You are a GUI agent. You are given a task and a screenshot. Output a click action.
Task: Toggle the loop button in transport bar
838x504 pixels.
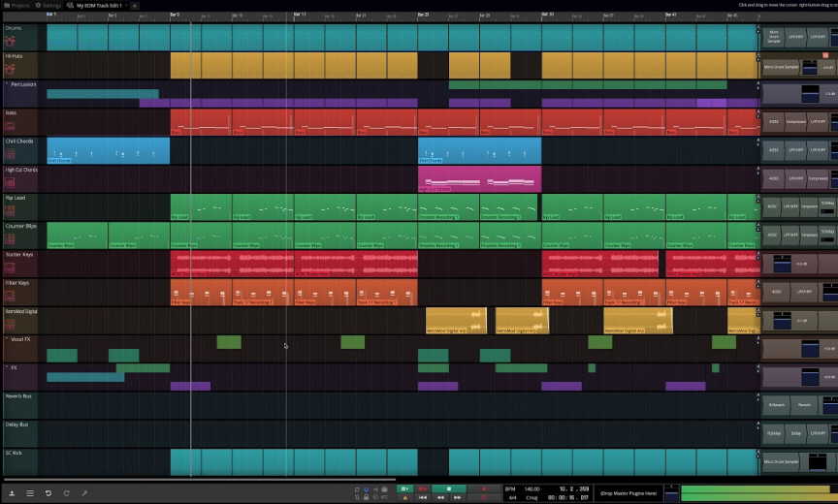(x=356, y=488)
